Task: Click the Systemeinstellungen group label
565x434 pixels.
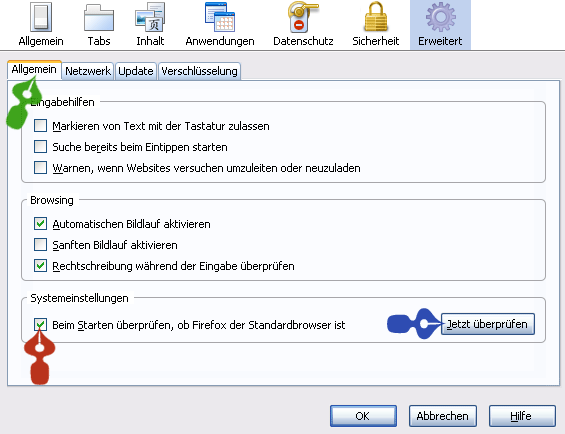Action: coord(79,298)
